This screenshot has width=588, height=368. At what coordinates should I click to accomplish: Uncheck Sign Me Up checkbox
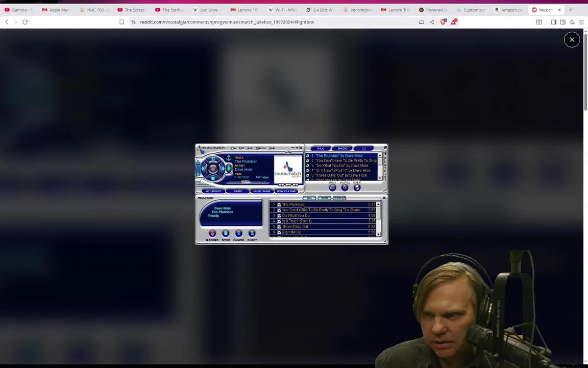(279, 232)
